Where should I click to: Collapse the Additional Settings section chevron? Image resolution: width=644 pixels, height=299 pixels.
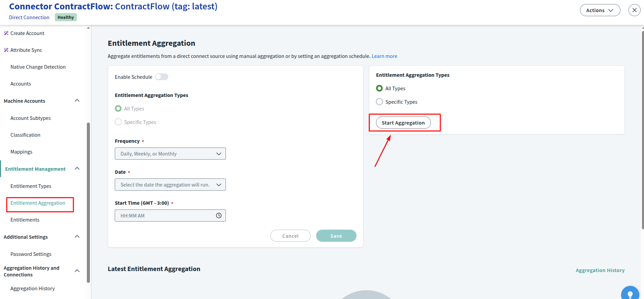click(77, 237)
